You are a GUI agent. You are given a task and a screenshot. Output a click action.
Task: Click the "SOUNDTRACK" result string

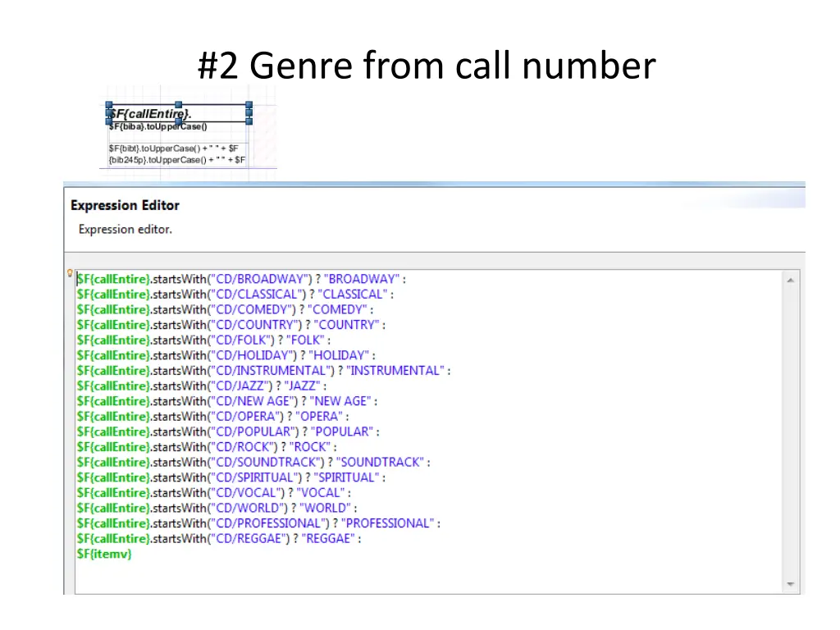click(x=381, y=463)
